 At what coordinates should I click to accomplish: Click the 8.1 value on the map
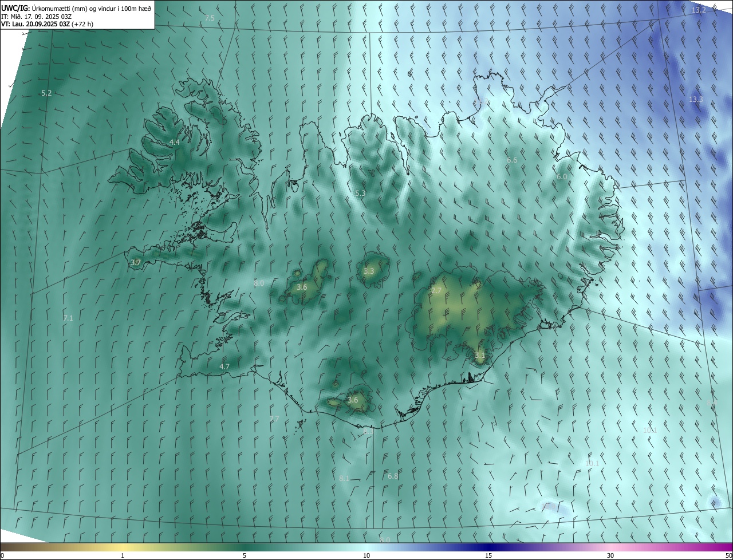(344, 478)
